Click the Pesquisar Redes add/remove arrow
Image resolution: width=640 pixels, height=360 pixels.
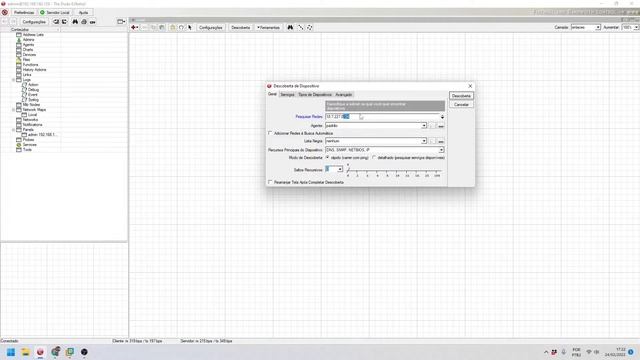pyautogui.click(x=442, y=117)
